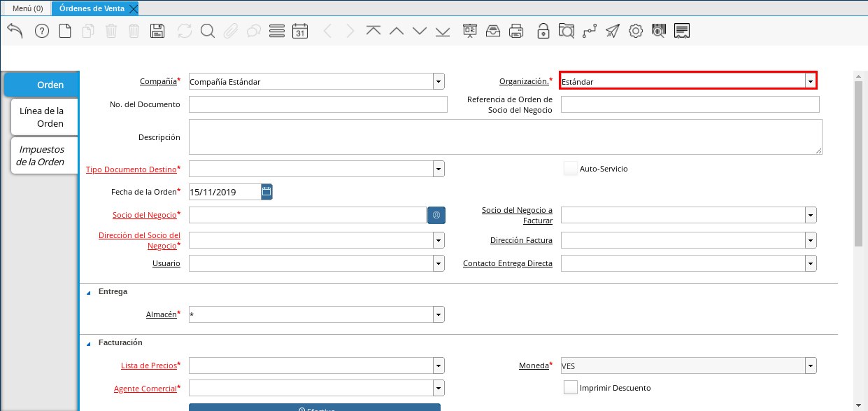Click the Socio del Negocio label link
Screen dimensions: 868x411
point(145,214)
